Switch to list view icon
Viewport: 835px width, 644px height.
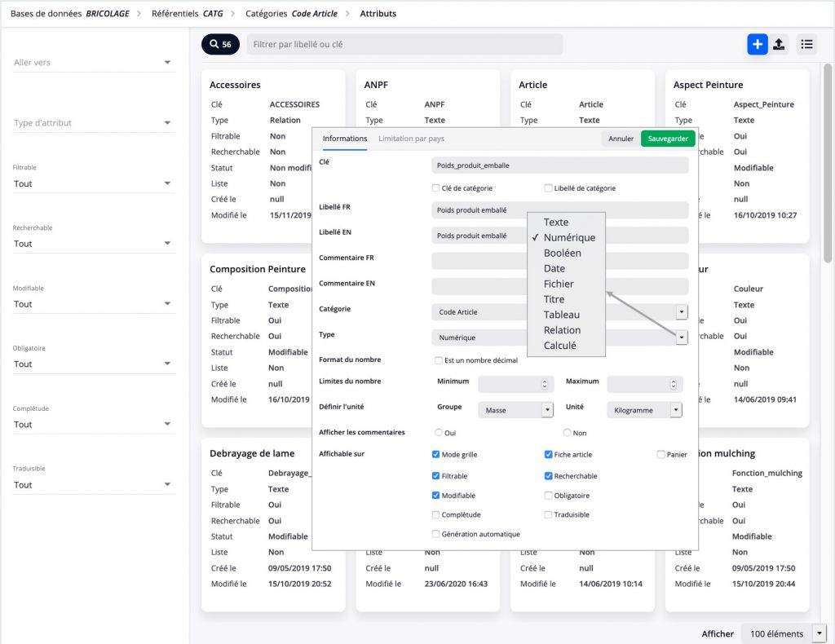(x=806, y=44)
